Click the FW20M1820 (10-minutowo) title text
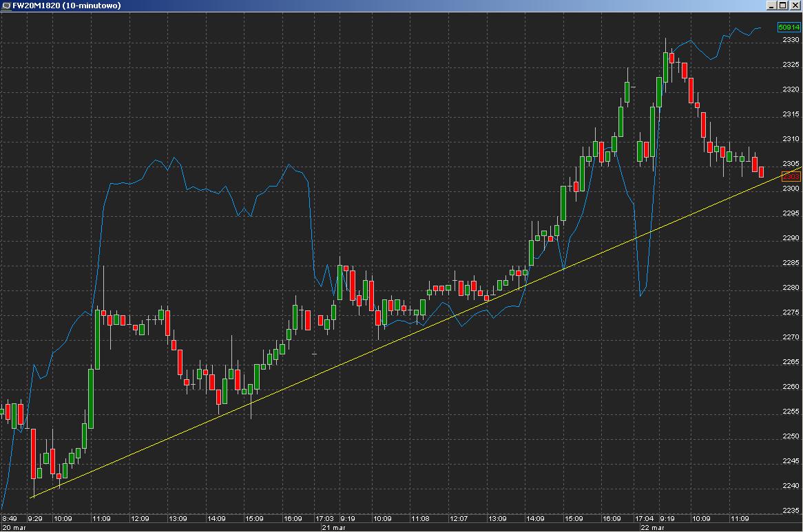The height and width of the screenshot is (532, 803). (67, 6)
